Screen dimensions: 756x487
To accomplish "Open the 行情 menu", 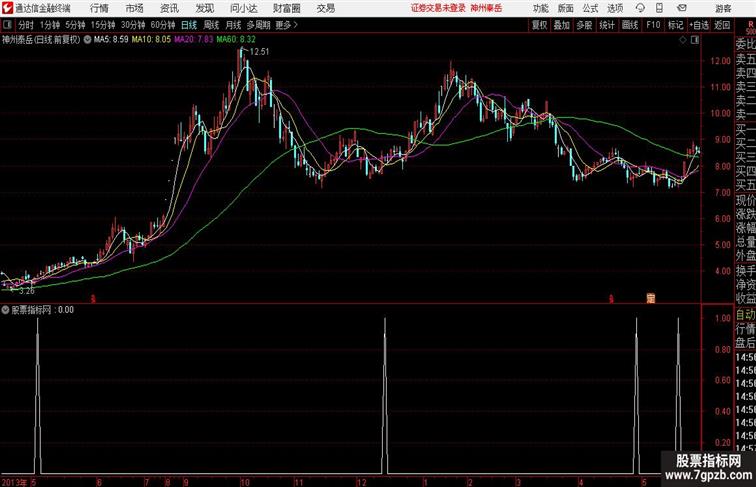I will (99, 8).
